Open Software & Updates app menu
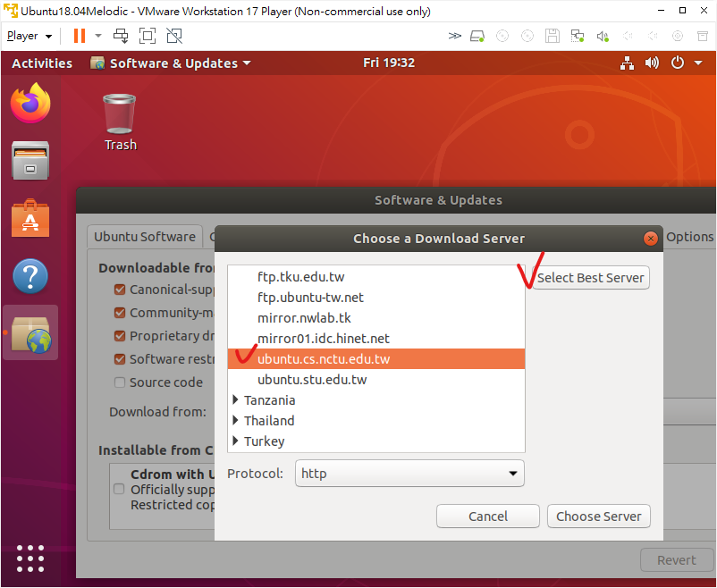 (171, 63)
